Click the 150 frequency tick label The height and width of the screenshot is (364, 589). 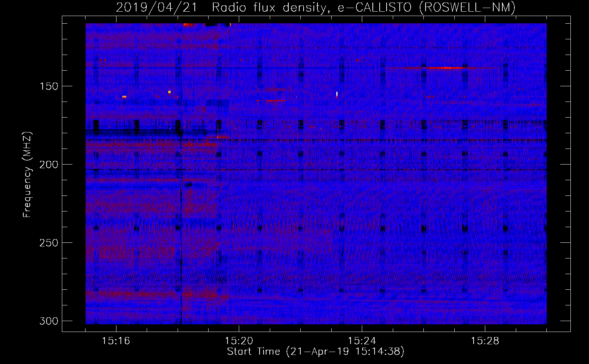click(49, 86)
